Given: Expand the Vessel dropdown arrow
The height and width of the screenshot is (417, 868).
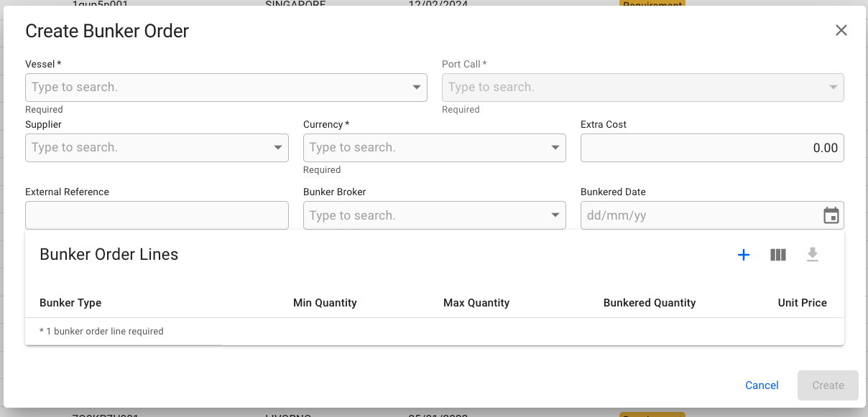Looking at the screenshot, I should click(x=416, y=88).
